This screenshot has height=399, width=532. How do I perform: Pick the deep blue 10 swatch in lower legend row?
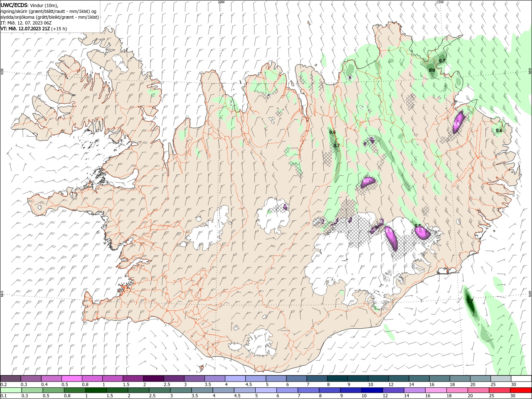(x=371, y=390)
